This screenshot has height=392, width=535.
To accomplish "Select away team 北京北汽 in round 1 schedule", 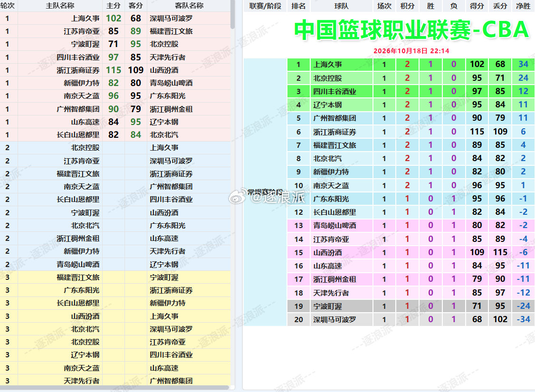I will click(164, 135).
